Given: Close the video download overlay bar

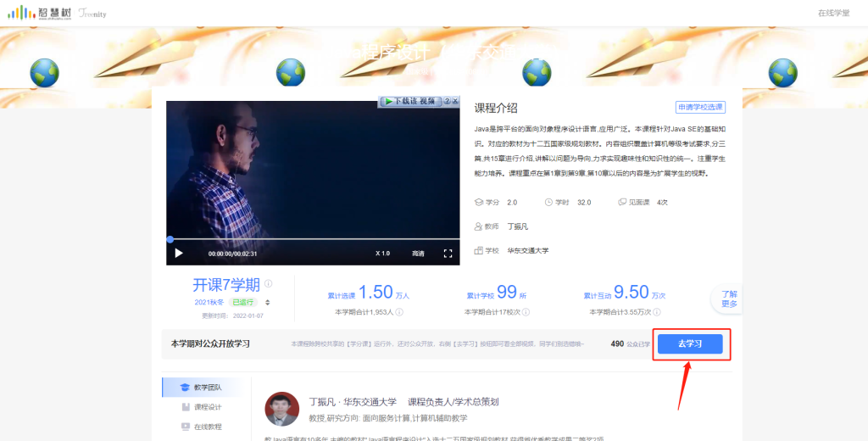Looking at the screenshot, I should pyautogui.click(x=455, y=102).
